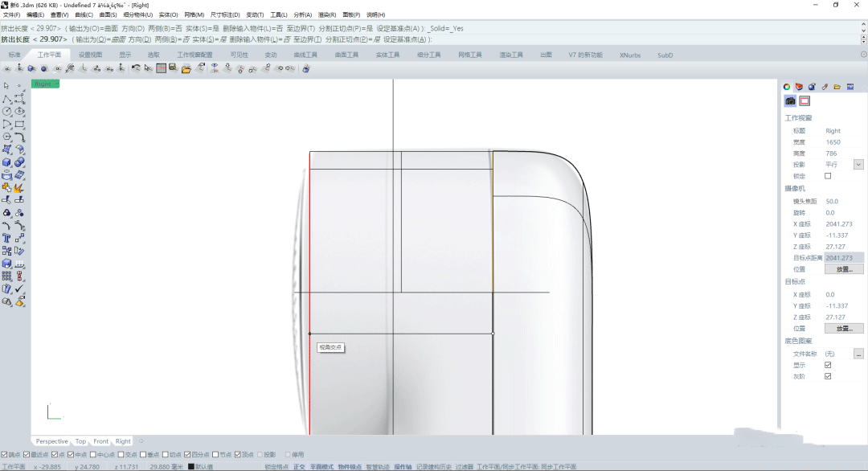The image size is (868, 471).
Task: Click the black default layer color swatch
Action: 191,466
